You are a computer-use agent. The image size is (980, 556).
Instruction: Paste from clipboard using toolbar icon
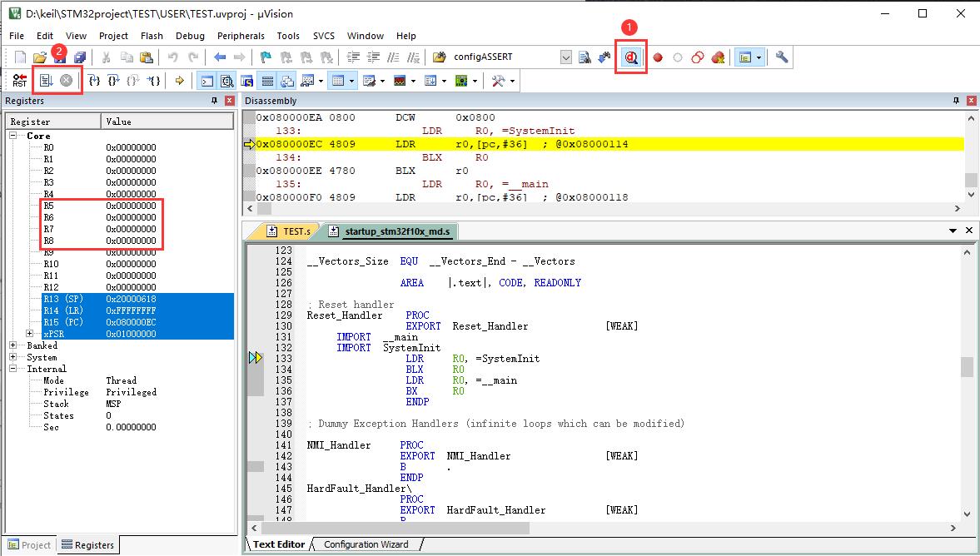click(147, 57)
